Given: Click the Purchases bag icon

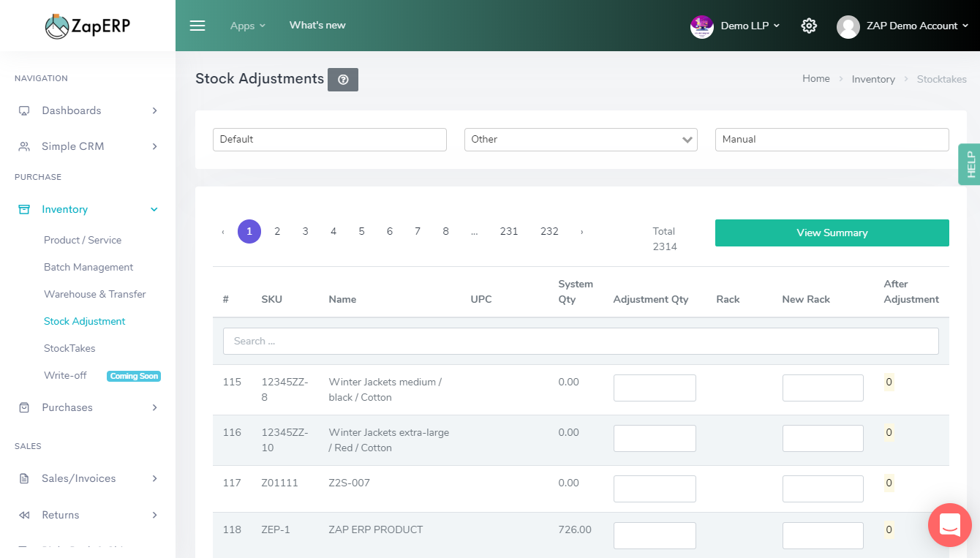Looking at the screenshot, I should pyautogui.click(x=24, y=407).
